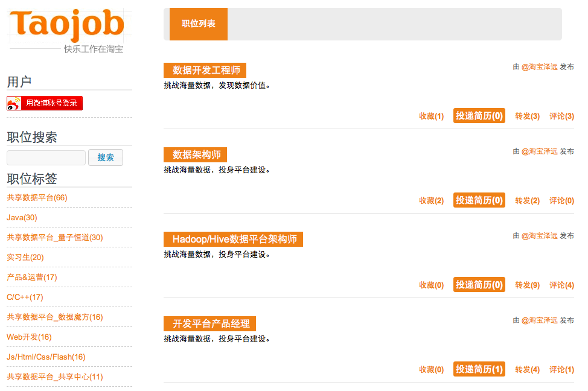Screen dimensions: 588x391
Task: Filter by 实习生(20) tag
Action: point(25,258)
